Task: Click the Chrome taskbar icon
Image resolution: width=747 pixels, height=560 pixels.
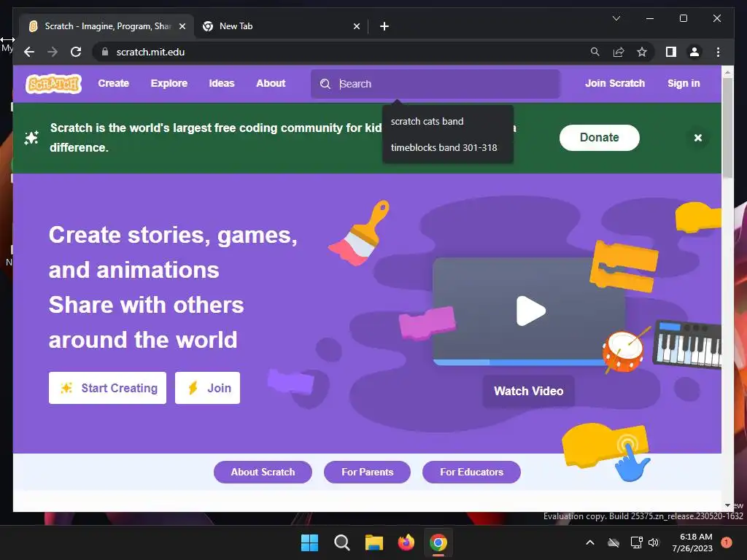Action: click(x=438, y=542)
